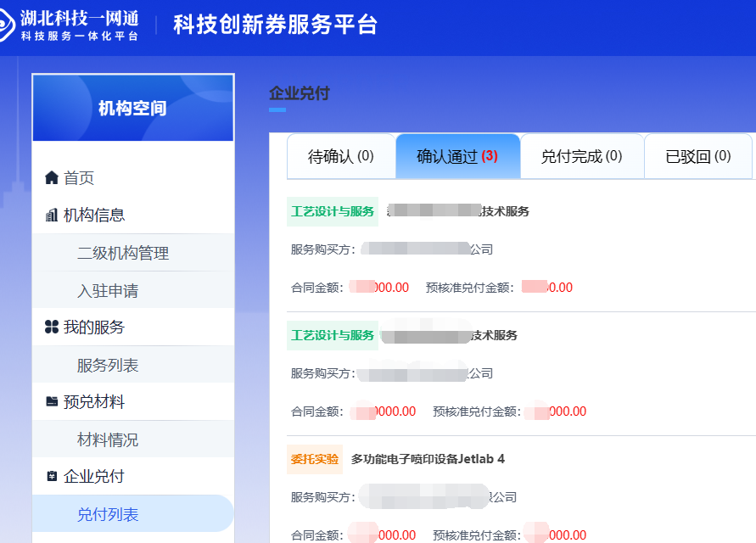This screenshot has width=756, height=543.
Task: Open 二级机构管理 in the sidebar
Action: point(123,253)
